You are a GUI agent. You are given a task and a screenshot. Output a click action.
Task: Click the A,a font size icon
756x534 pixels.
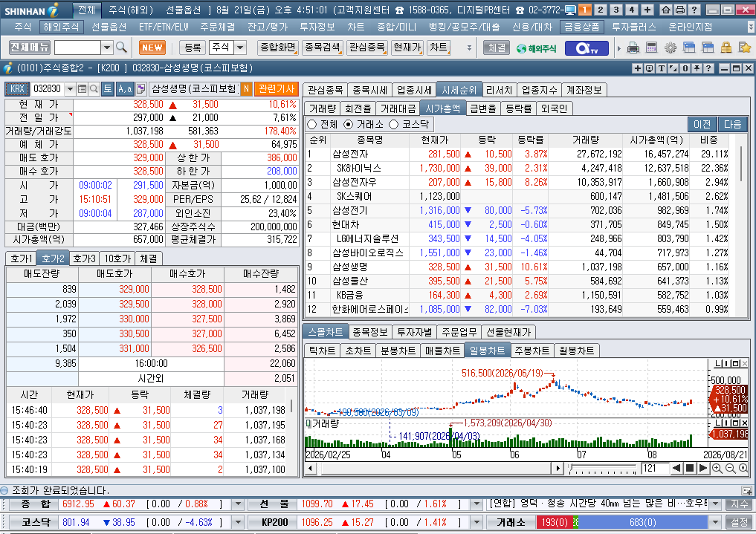(x=125, y=88)
